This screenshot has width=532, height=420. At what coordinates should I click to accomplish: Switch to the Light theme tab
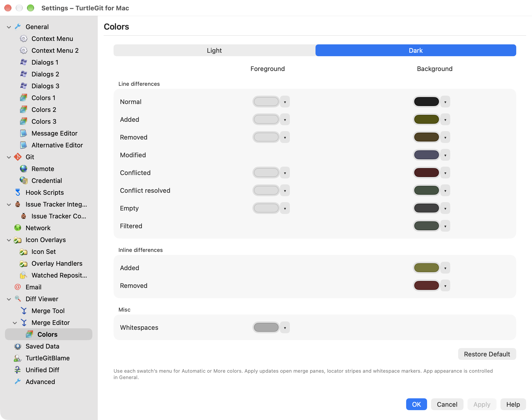(214, 51)
